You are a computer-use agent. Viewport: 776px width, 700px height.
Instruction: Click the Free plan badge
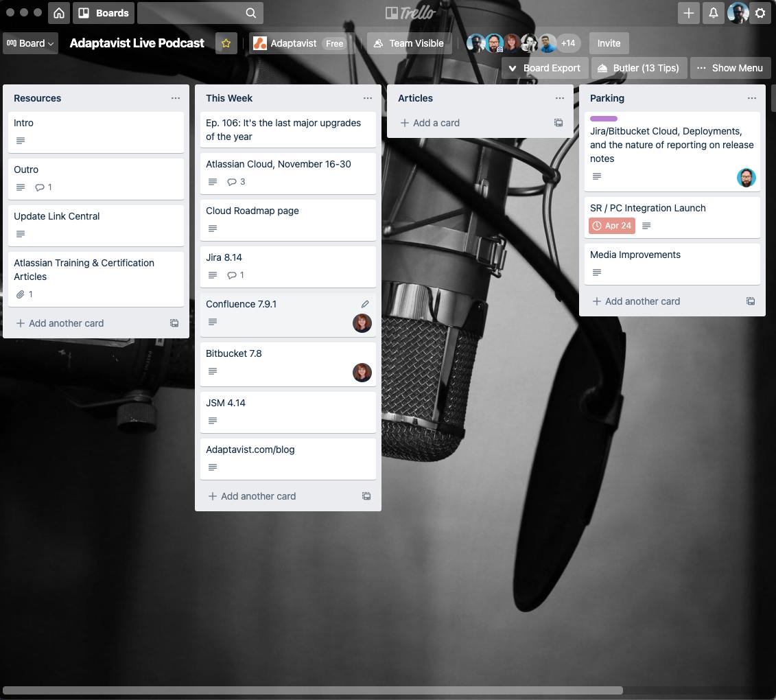point(335,43)
